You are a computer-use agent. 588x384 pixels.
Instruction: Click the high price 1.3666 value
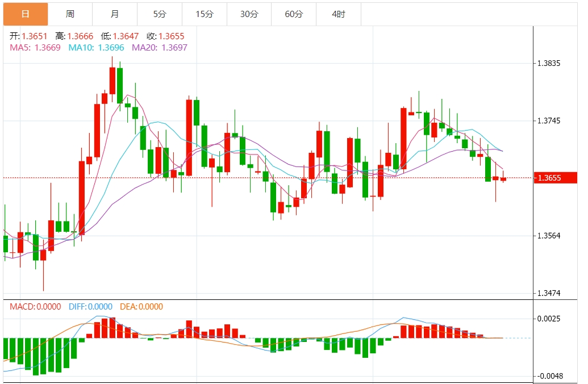pyautogui.click(x=80, y=36)
